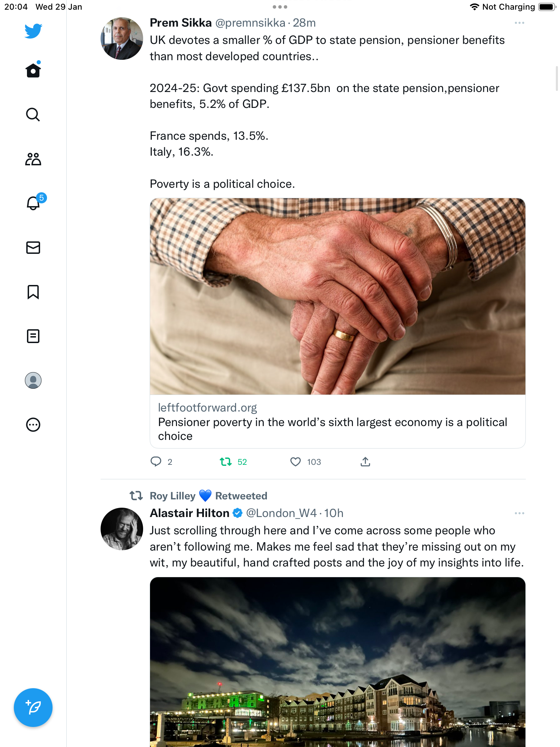Open Lists icon in sidebar
Image resolution: width=560 pixels, height=747 pixels.
[33, 336]
